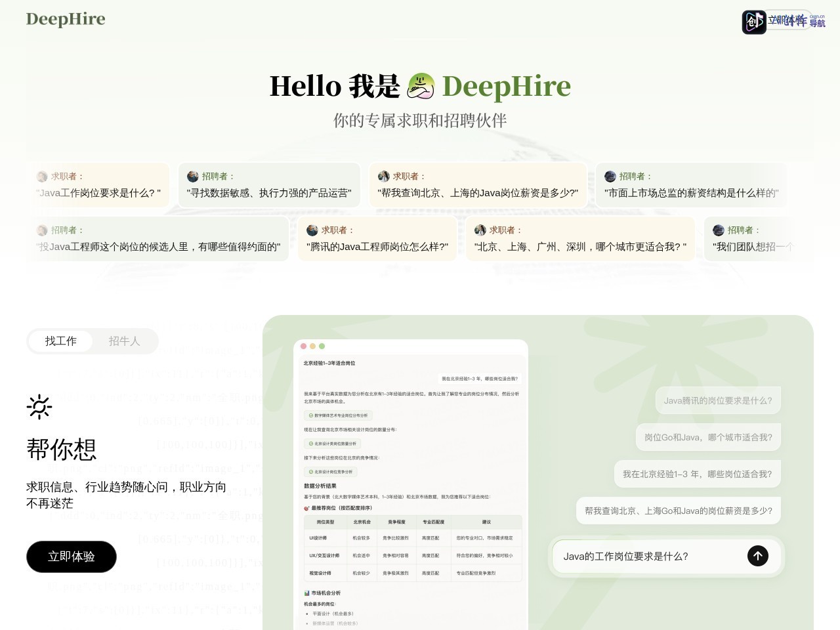Click 北京经验1–3年适合岗位 chat title
The height and width of the screenshot is (630, 840).
point(329,363)
